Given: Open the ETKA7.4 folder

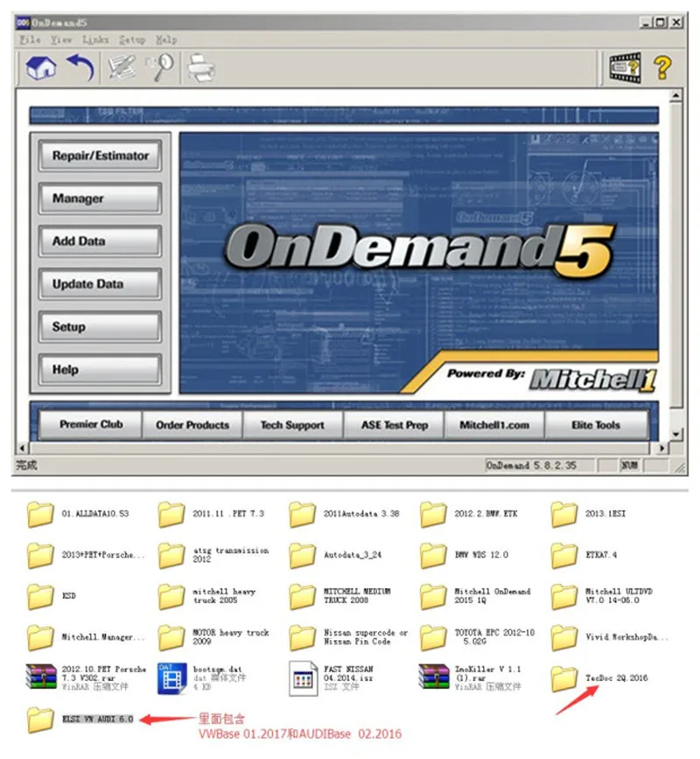Looking at the screenshot, I should point(584,555).
